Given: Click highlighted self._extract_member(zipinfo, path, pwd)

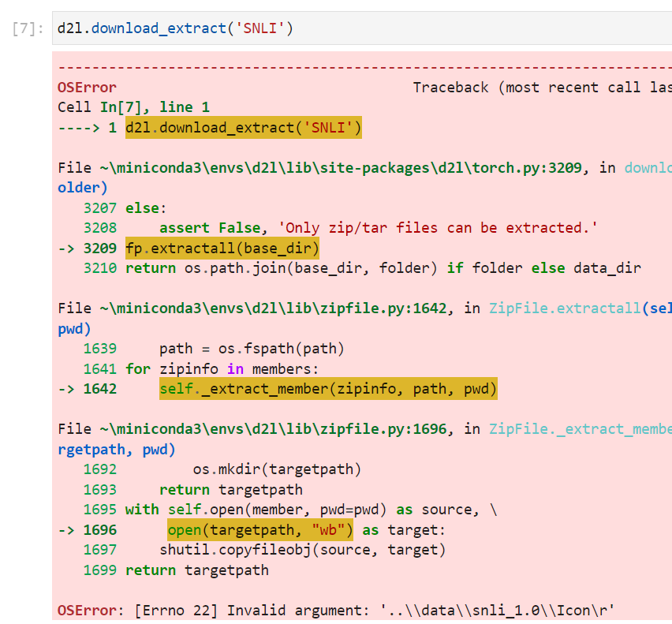Looking at the screenshot, I should pyautogui.click(x=328, y=389).
